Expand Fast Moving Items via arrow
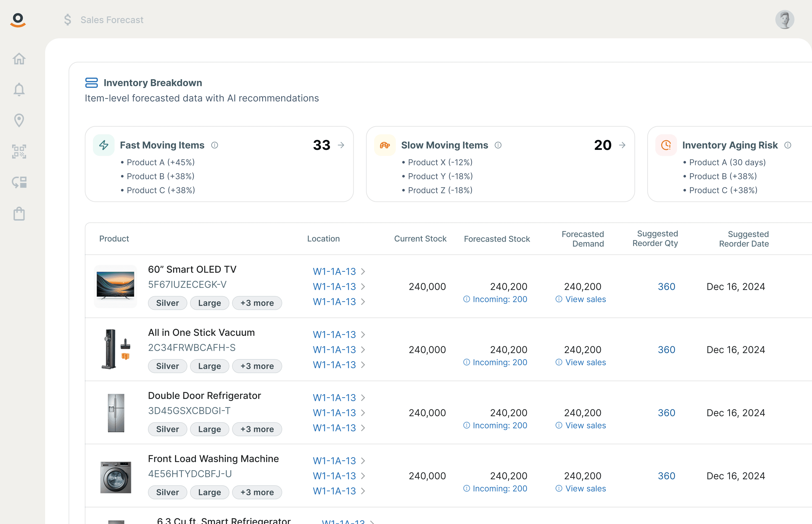The height and width of the screenshot is (524, 812). pos(341,145)
